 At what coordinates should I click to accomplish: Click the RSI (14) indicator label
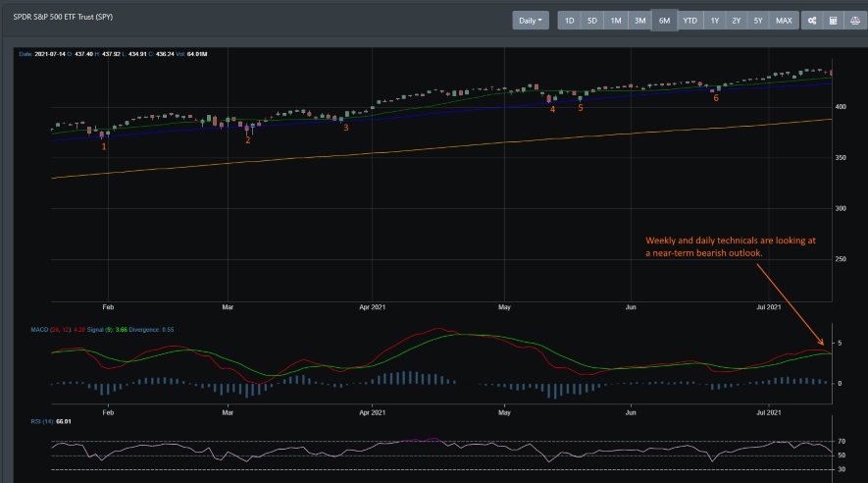pos(42,421)
